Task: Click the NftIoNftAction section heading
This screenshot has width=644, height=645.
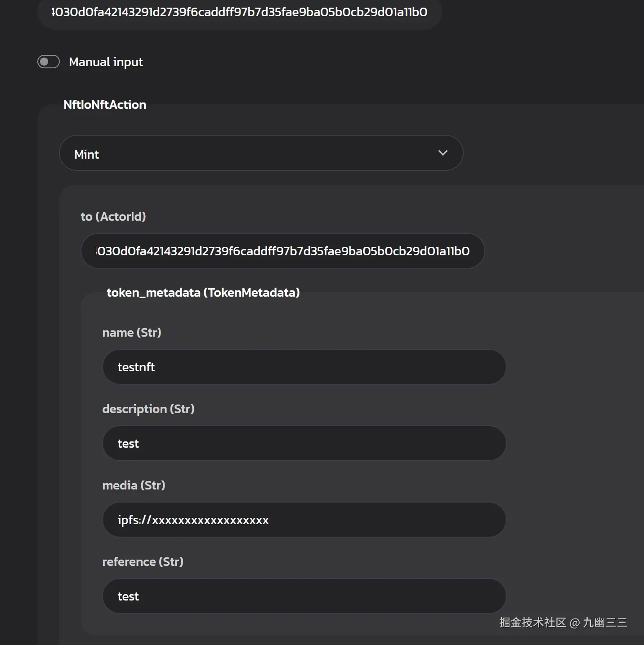Action: tap(105, 105)
